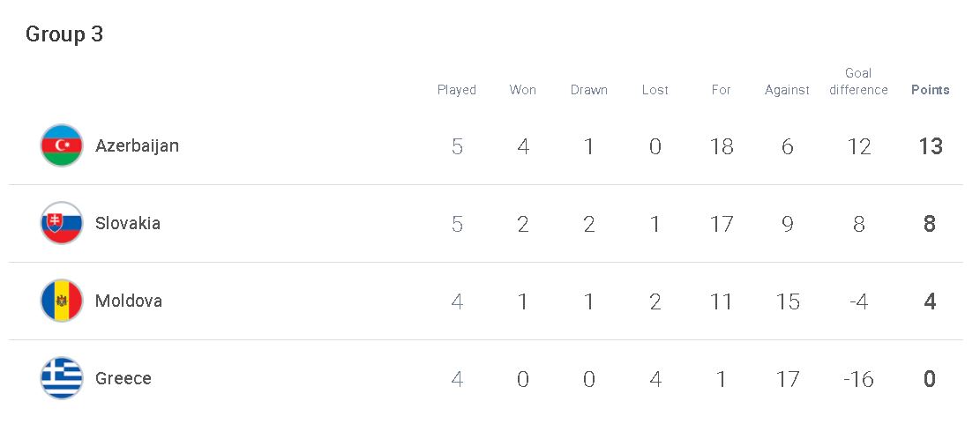
Task: Click the Played column header
Action: 457,90
